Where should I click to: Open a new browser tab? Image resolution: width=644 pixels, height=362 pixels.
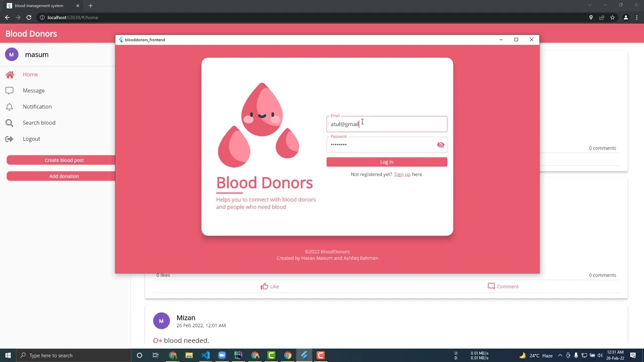(91, 6)
